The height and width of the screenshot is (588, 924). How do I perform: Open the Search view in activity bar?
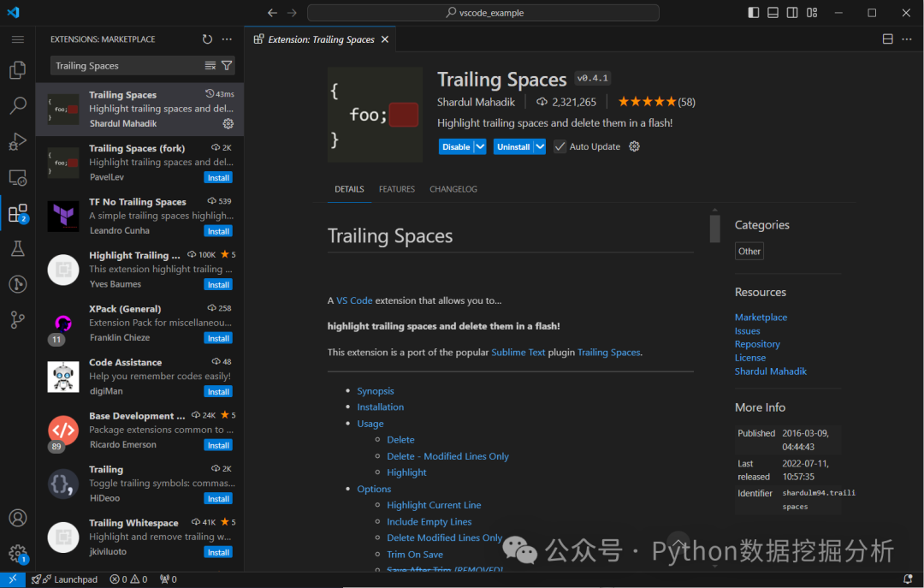click(18, 105)
